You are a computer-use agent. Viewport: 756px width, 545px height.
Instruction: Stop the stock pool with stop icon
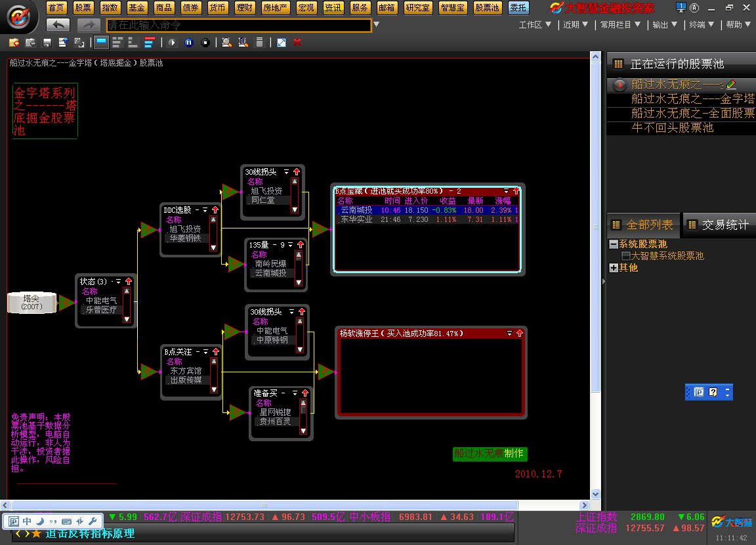tap(205, 43)
